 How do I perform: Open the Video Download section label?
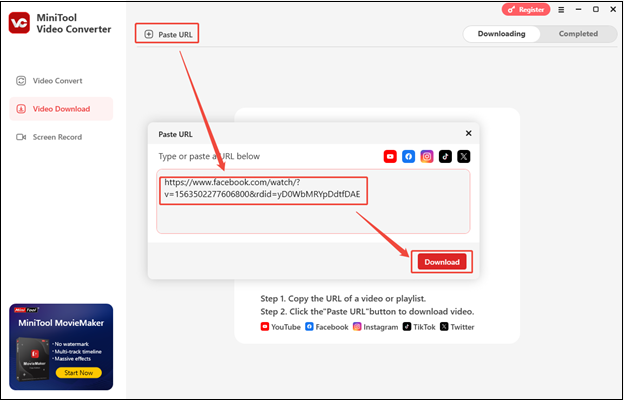61,109
